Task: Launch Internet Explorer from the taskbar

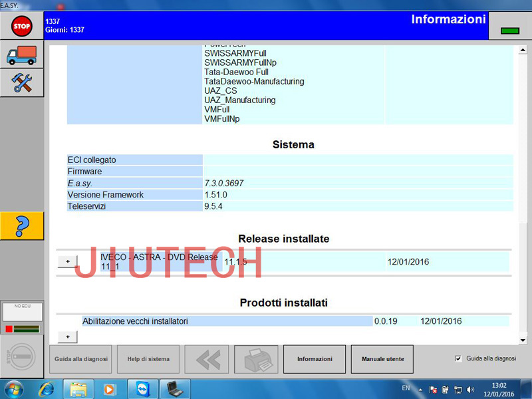Action: pyautogui.click(x=46, y=389)
